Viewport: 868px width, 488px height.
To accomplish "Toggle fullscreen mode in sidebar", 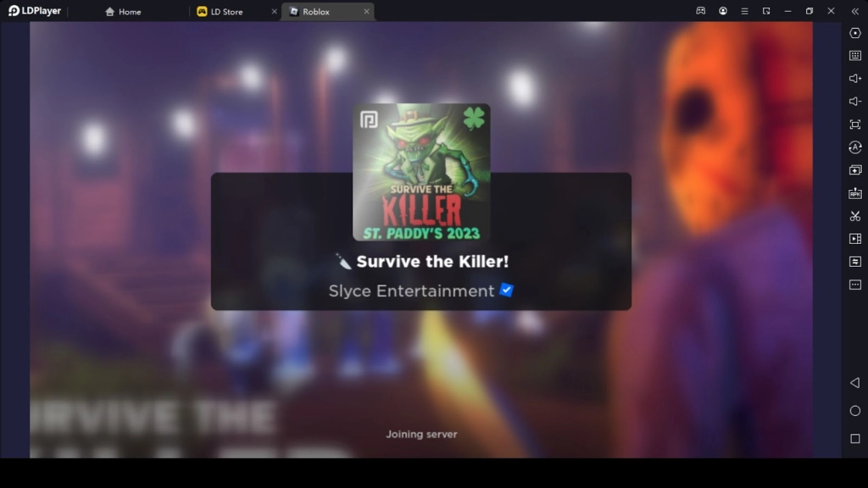I will point(854,125).
